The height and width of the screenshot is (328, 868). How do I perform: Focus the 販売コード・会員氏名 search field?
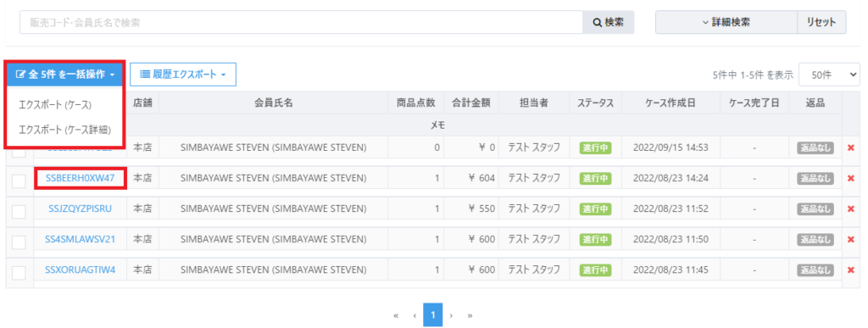pyautogui.click(x=301, y=23)
